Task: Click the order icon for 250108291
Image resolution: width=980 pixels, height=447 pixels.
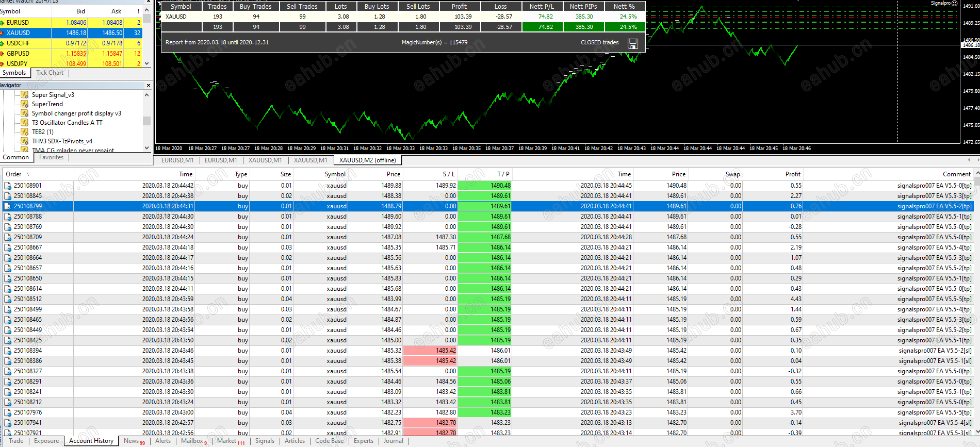Action: point(8,382)
